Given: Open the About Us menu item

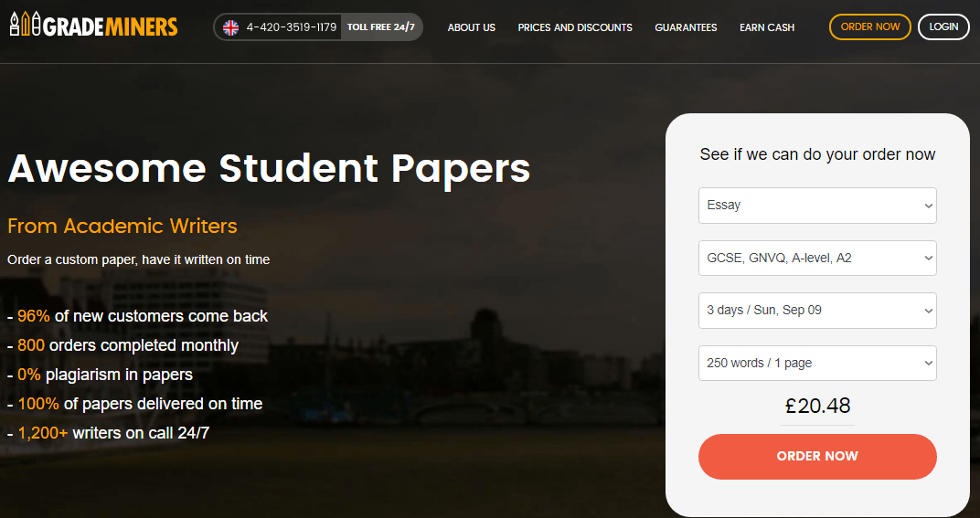Looking at the screenshot, I should pos(471,27).
